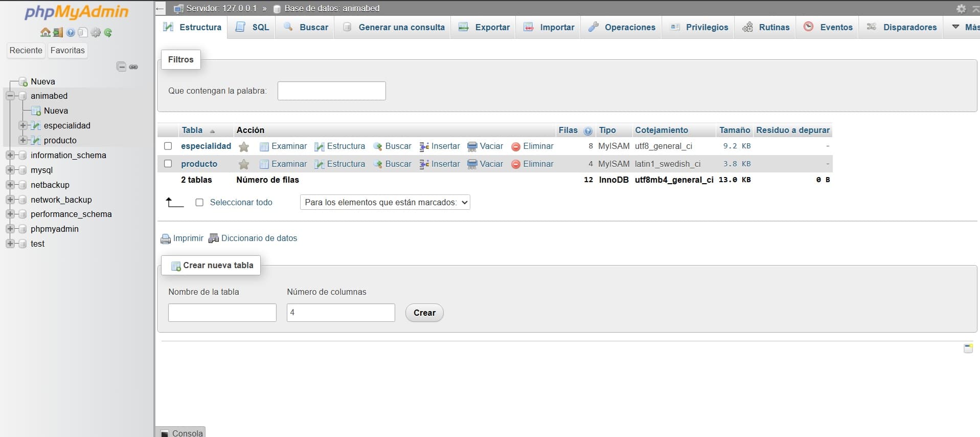Expand the mysql database node
This screenshot has width=980, height=437.
pos(10,170)
